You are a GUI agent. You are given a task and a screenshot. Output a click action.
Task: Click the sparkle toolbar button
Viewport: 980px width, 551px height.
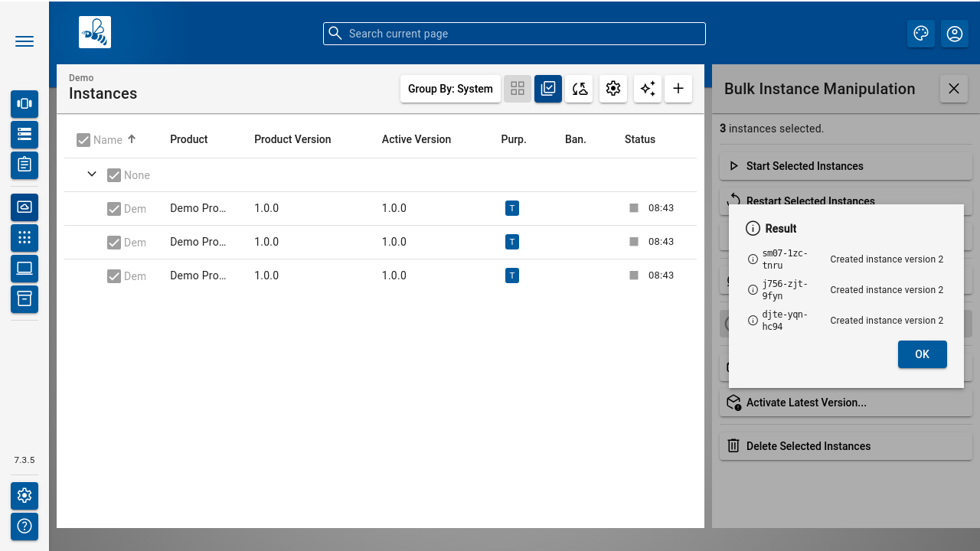click(x=648, y=89)
